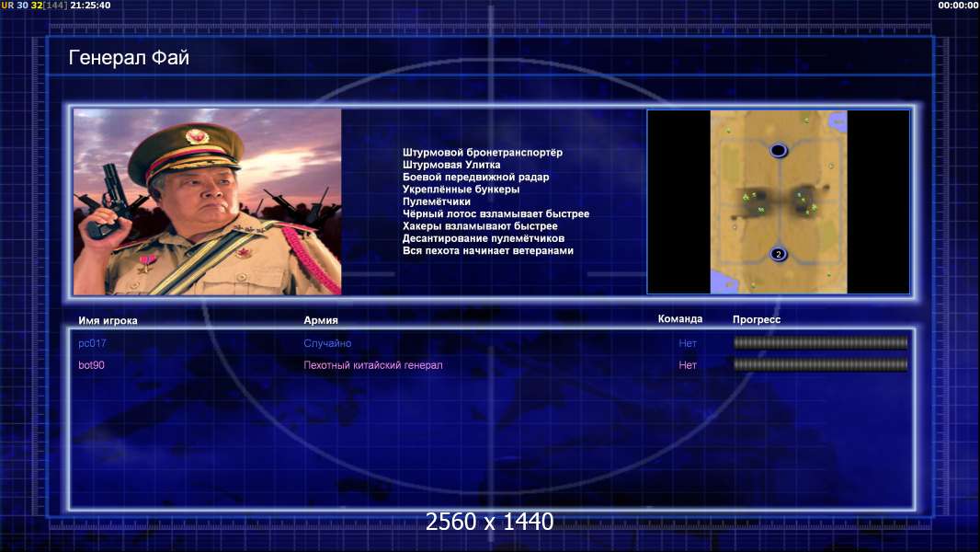
Task: Click 'Пехотный китайский генерал' army label
Action: (373, 365)
